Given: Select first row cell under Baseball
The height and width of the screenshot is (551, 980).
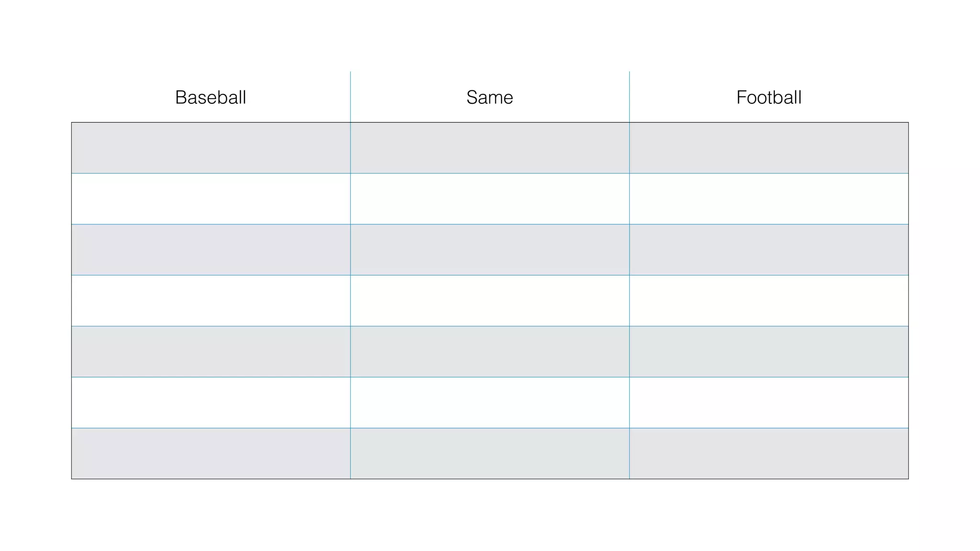Looking at the screenshot, I should click(211, 148).
